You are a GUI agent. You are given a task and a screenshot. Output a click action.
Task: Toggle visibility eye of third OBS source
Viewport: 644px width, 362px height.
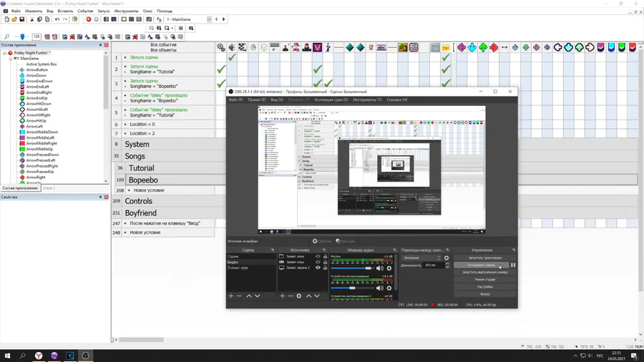318,268
